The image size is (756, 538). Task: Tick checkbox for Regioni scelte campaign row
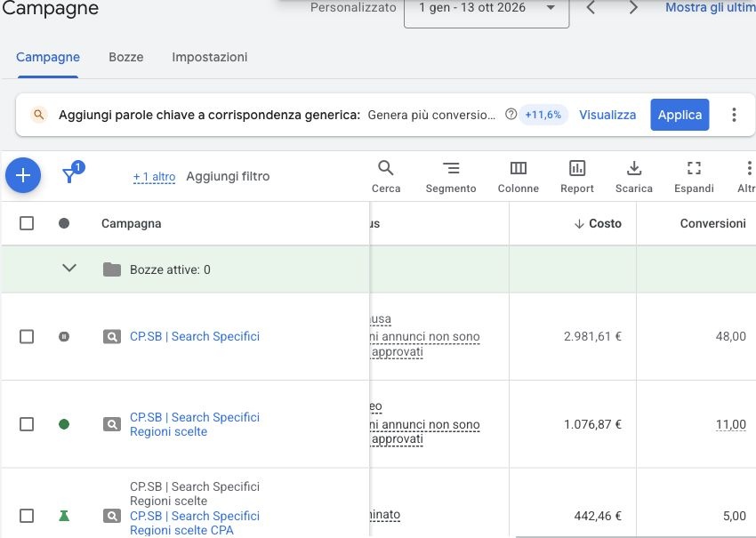point(27,424)
